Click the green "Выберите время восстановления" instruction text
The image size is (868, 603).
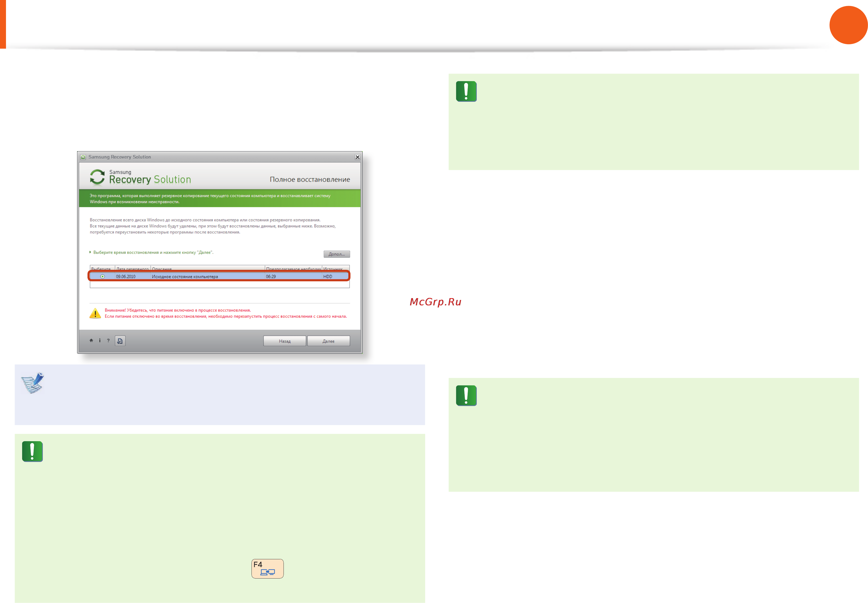tap(153, 252)
